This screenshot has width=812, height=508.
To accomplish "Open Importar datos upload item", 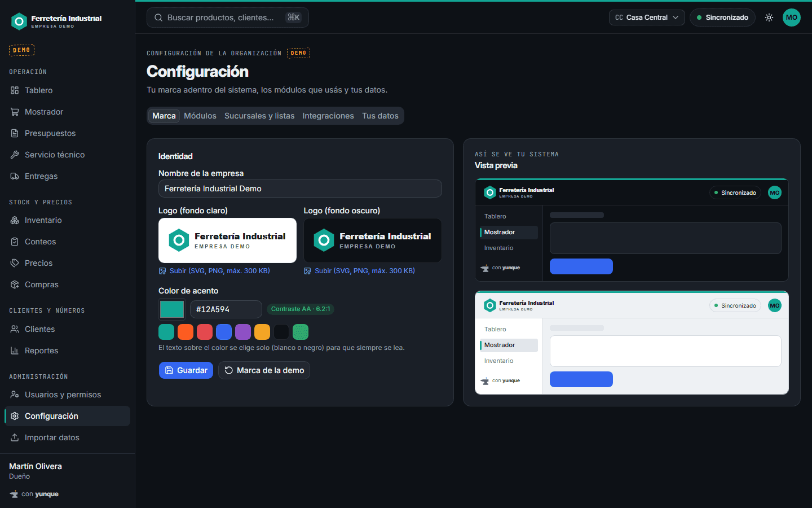I will [67, 437].
